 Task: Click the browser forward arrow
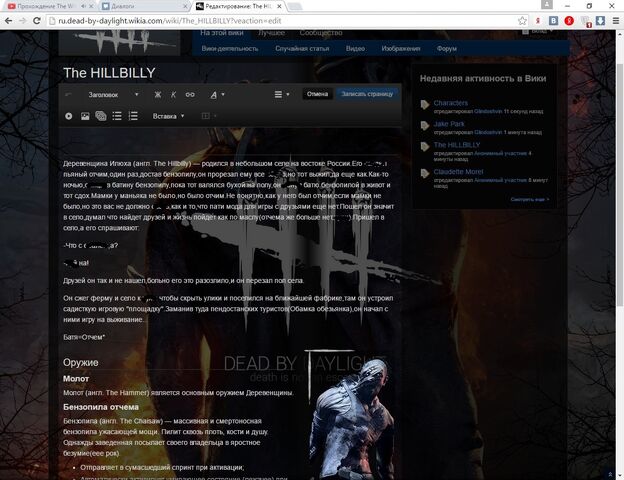tap(22, 21)
